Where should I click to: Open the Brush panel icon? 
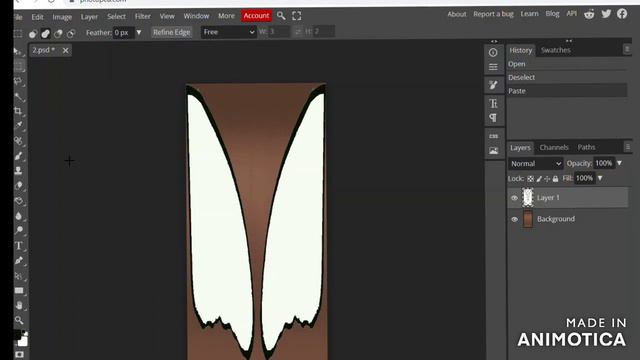[x=493, y=85]
